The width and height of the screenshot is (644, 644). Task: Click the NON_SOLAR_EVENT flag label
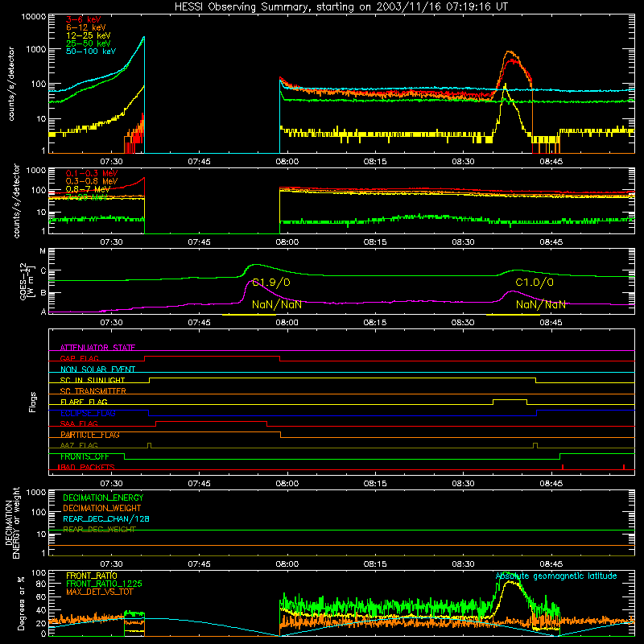pos(97,369)
